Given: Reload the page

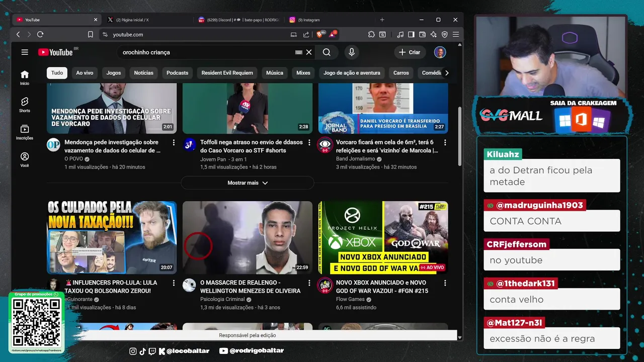Looking at the screenshot, I should click(x=40, y=35).
